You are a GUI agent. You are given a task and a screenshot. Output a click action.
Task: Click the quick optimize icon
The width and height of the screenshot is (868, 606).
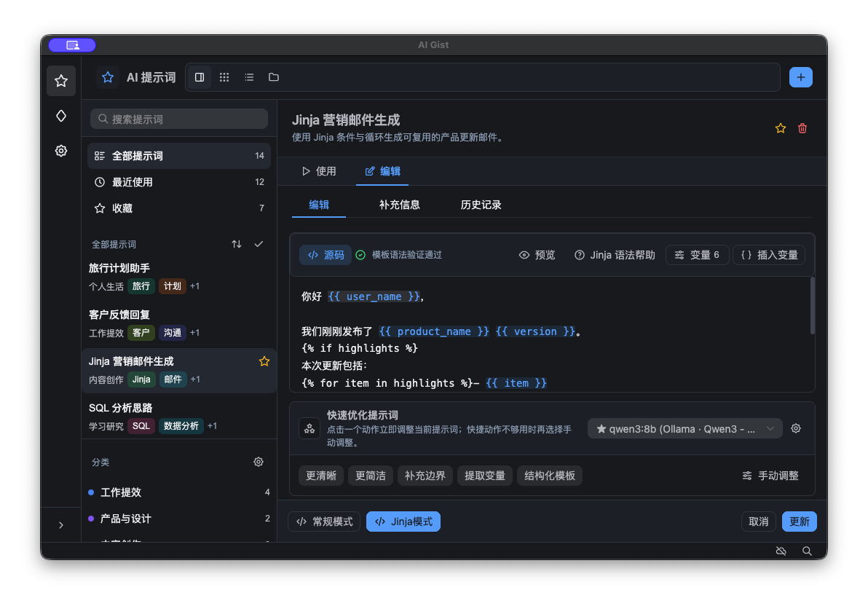pos(309,428)
